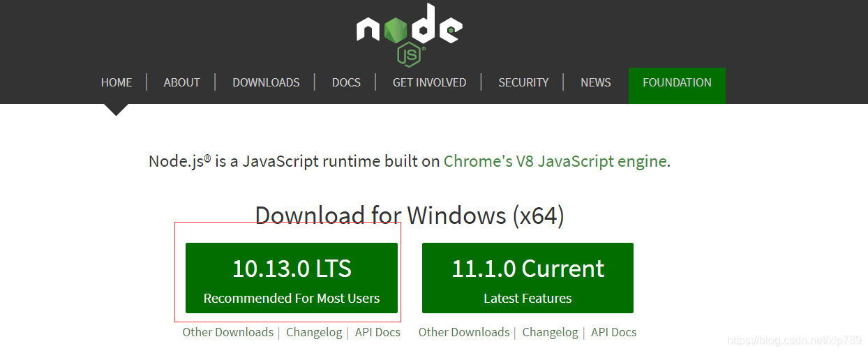Open the SECURITY nav item
Viewport: 868px width, 353px height.
click(x=523, y=82)
